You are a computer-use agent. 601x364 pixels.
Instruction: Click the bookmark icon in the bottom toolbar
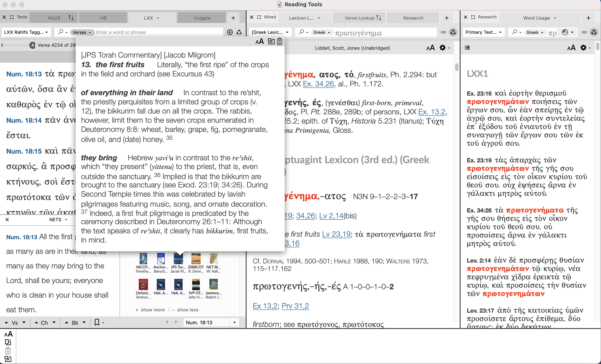tap(97, 322)
